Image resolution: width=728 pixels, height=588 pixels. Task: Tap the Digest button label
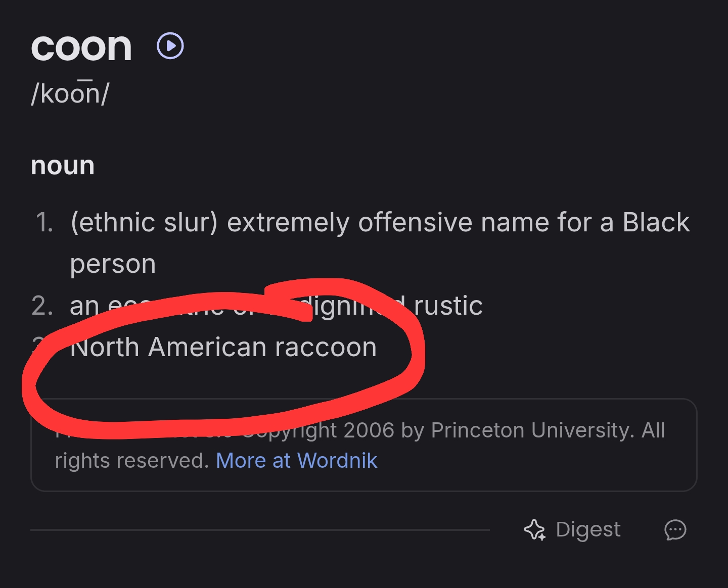click(588, 529)
